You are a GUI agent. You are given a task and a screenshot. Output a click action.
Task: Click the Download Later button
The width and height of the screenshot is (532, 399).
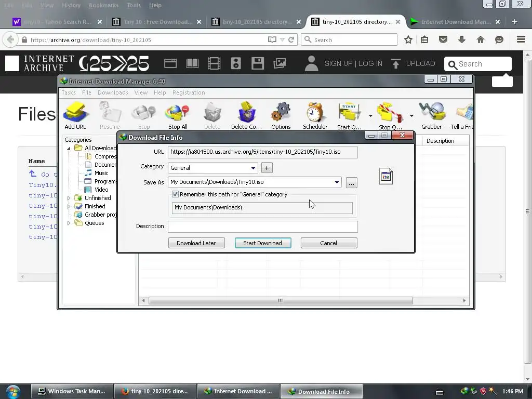[196, 243]
